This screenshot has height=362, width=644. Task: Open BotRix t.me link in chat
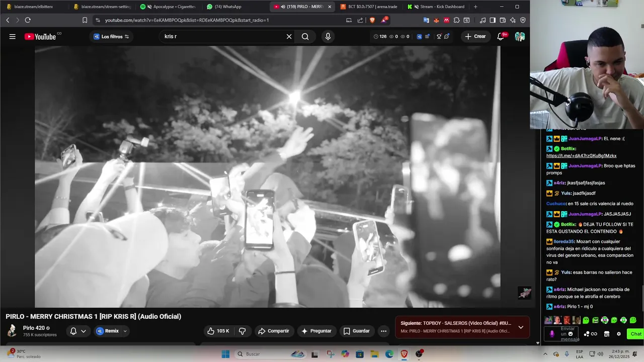[581, 156]
